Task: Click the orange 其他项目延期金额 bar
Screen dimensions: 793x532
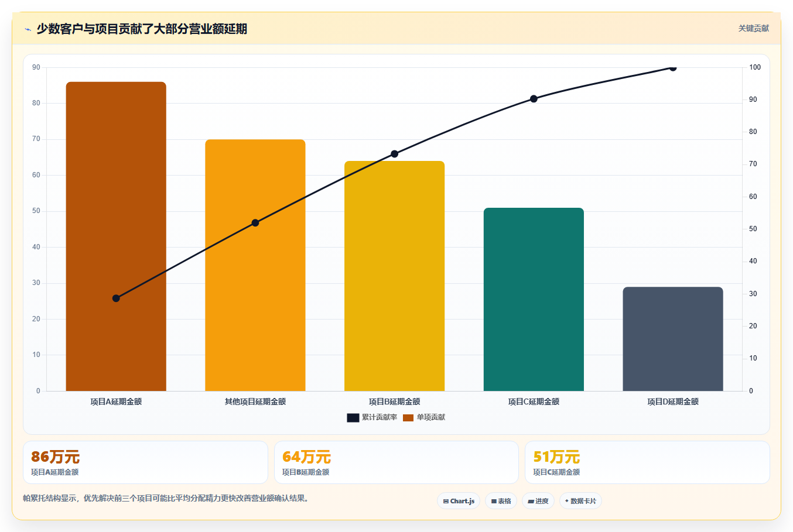Action: coord(255,265)
